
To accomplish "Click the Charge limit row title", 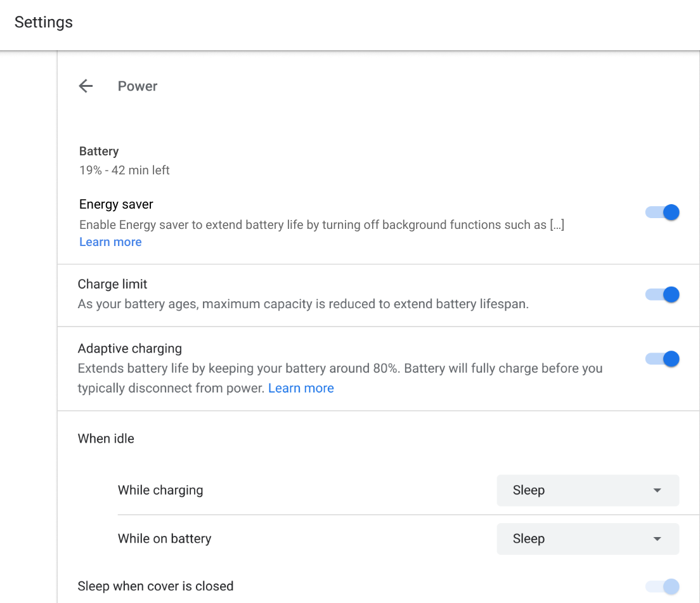I will (113, 284).
